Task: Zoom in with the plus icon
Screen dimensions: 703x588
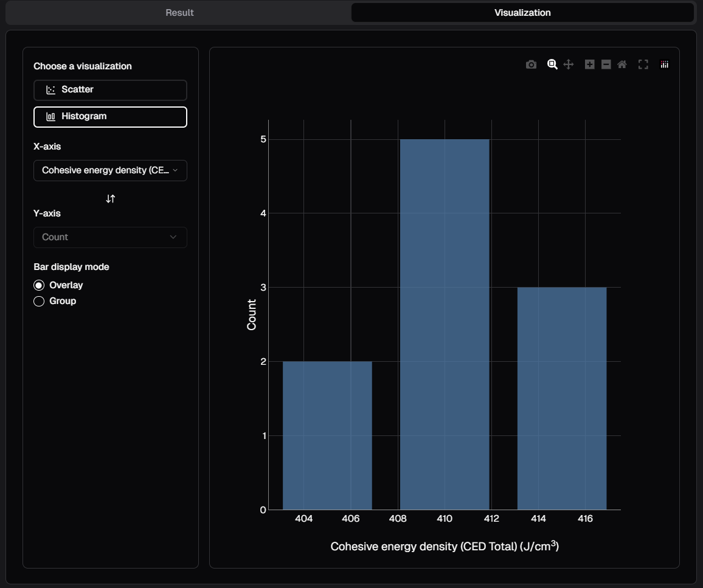Action: (x=589, y=64)
